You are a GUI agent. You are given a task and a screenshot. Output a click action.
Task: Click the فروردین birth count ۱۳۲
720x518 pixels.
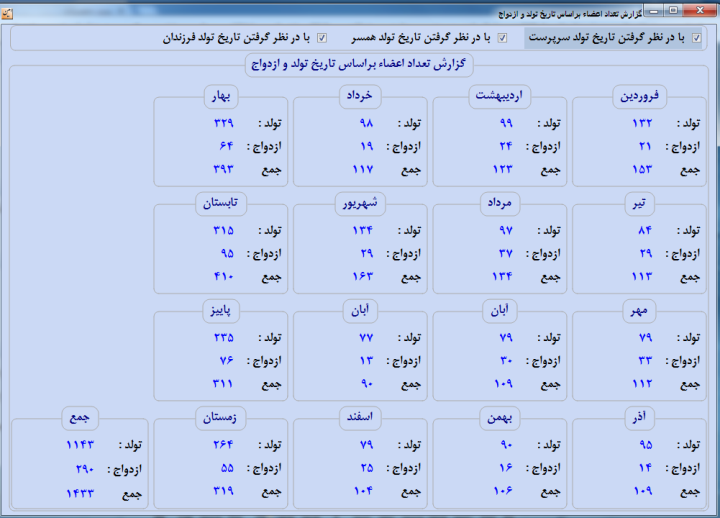click(x=642, y=123)
